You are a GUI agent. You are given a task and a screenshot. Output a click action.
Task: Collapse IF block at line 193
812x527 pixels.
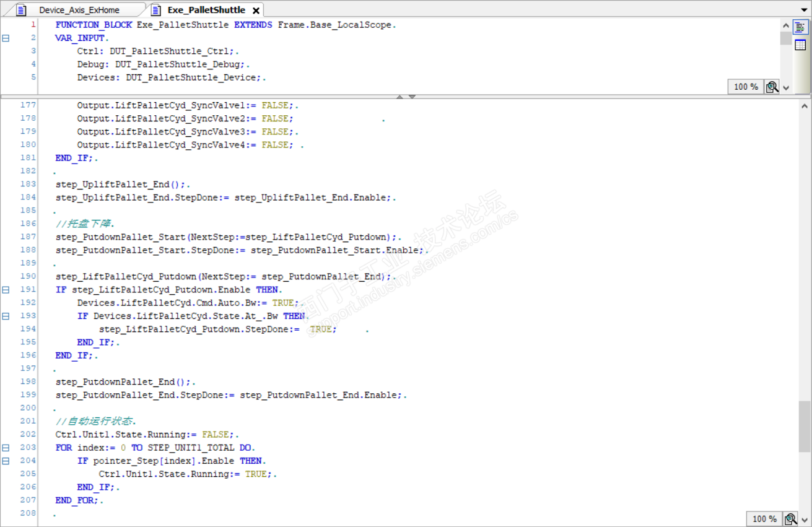click(6, 316)
